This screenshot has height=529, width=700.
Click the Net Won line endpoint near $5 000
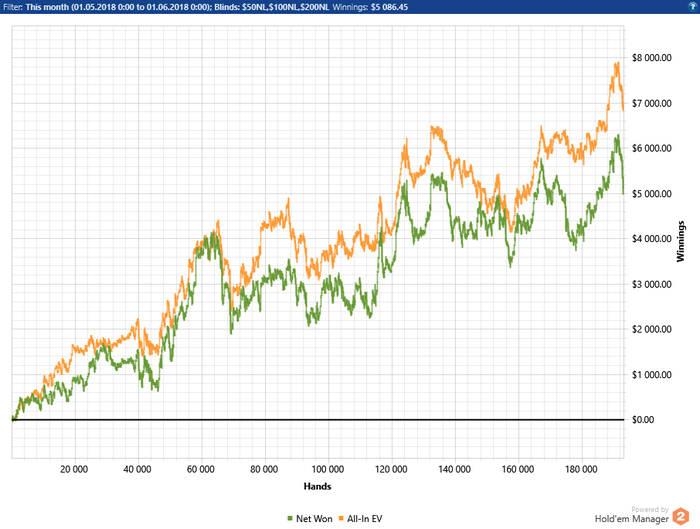(x=623, y=193)
